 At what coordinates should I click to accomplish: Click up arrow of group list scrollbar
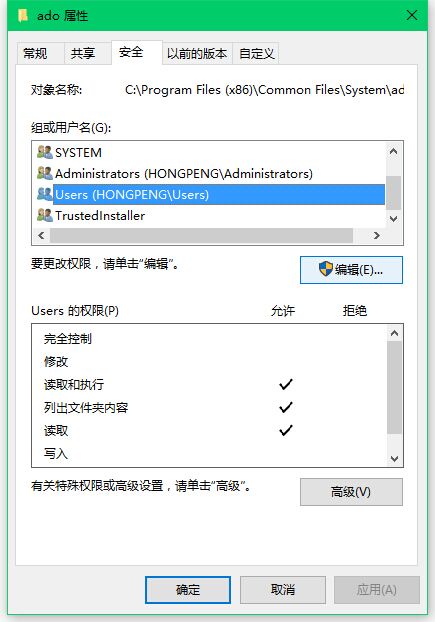click(393, 151)
